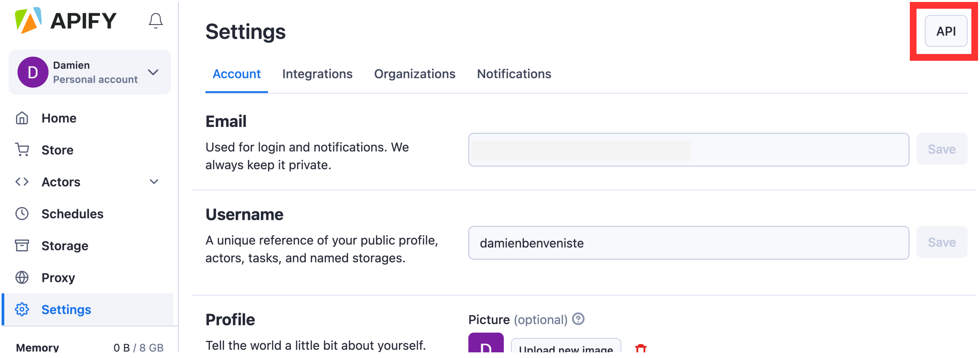Switch to the Organizations tab
The height and width of the screenshot is (358, 980).
point(414,74)
